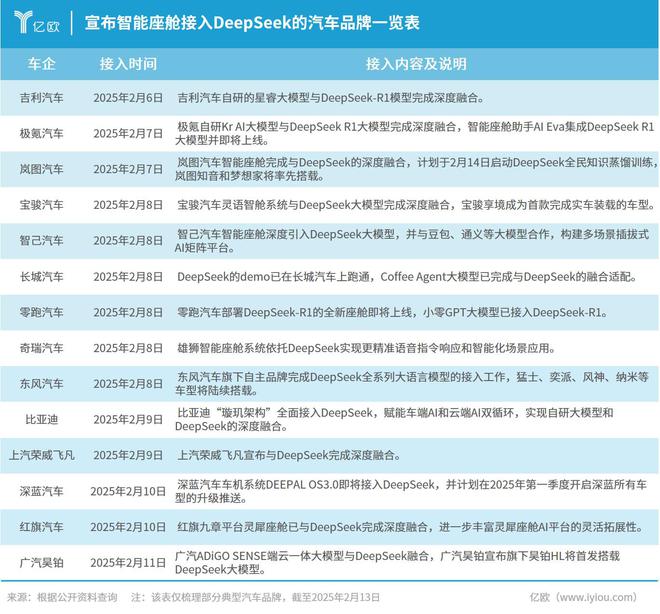The width and height of the screenshot is (660, 614).
Task: Select the 广汽昊铂 brand cell
Action: pos(41,563)
